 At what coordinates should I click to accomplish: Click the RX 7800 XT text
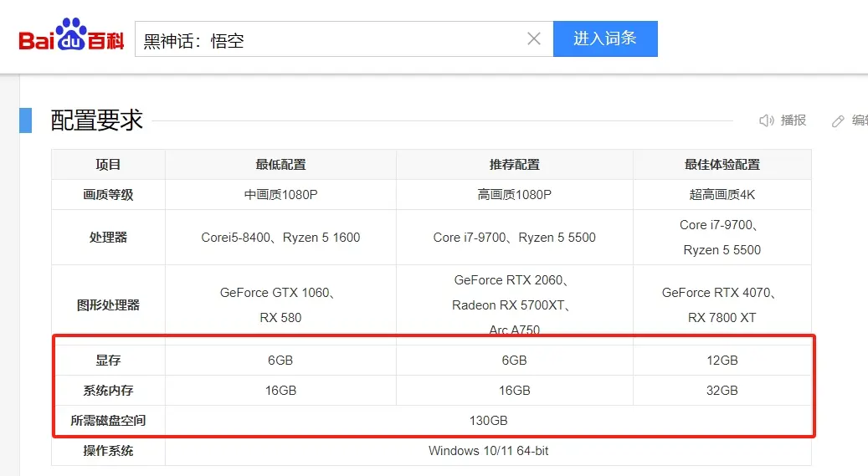tap(722, 318)
